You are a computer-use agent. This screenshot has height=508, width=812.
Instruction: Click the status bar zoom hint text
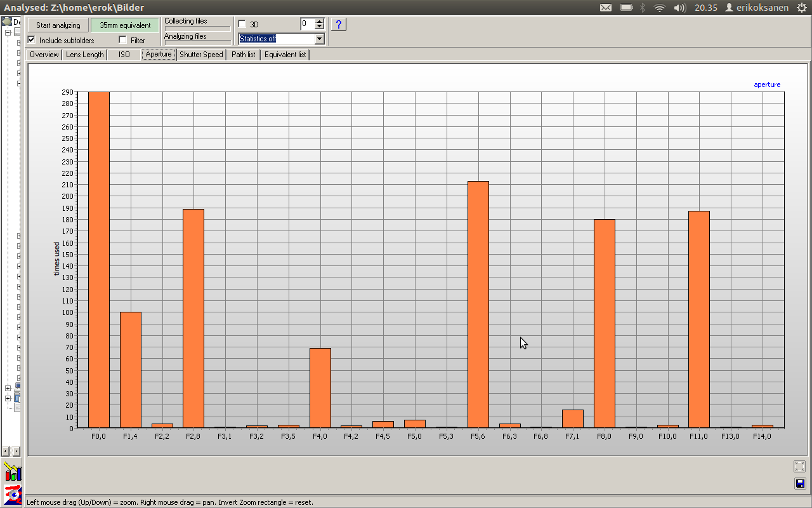[169, 502]
